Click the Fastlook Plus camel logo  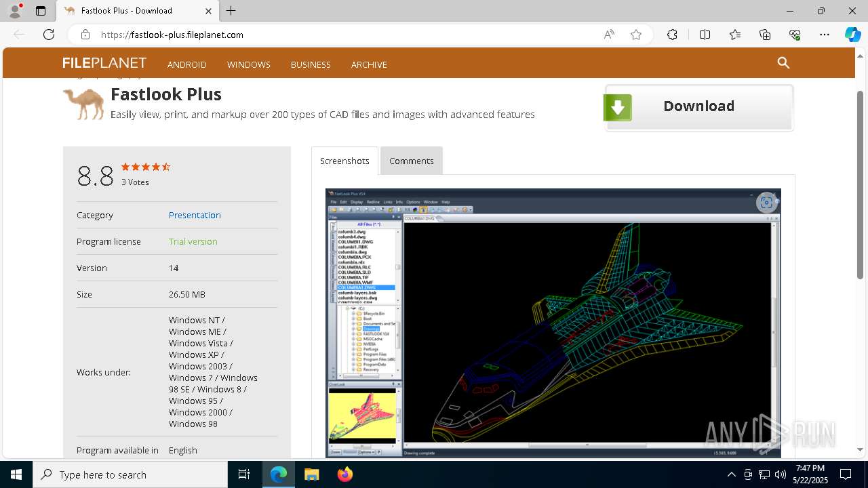point(84,104)
